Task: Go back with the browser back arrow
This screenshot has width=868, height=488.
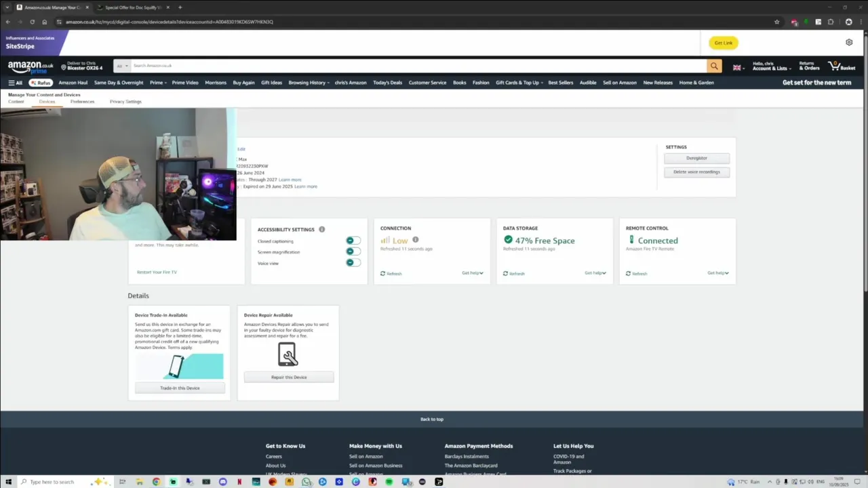Action: click(x=7, y=22)
